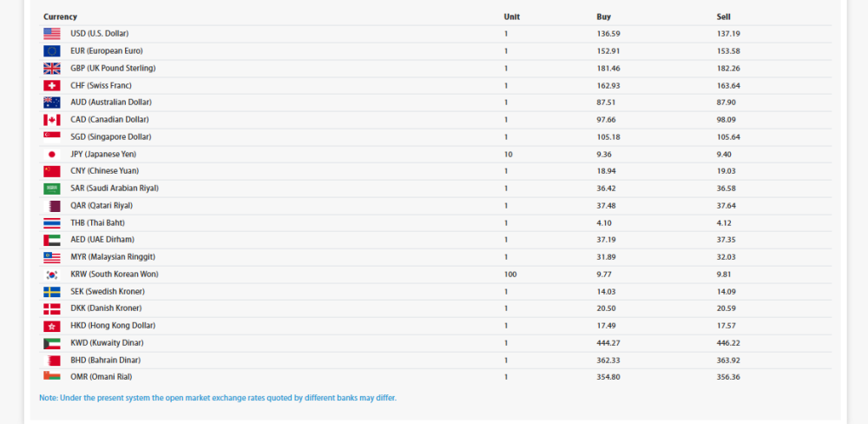Click the Swedish flag icon
Viewport: 868px width, 424px height.
click(x=52, y=292)
